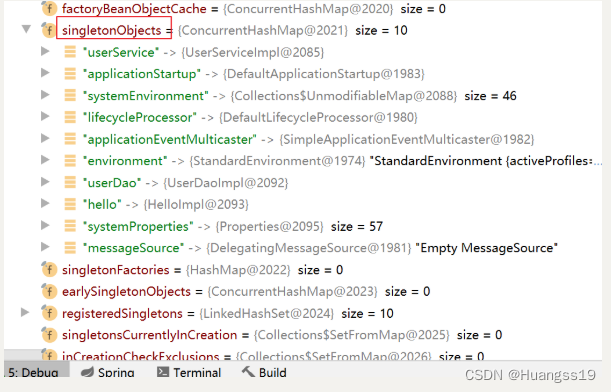The height and width of the screenshot is (392, 611).
Task: Click the field icon beside singletonFactories
Action: click(x=49, y=269)
